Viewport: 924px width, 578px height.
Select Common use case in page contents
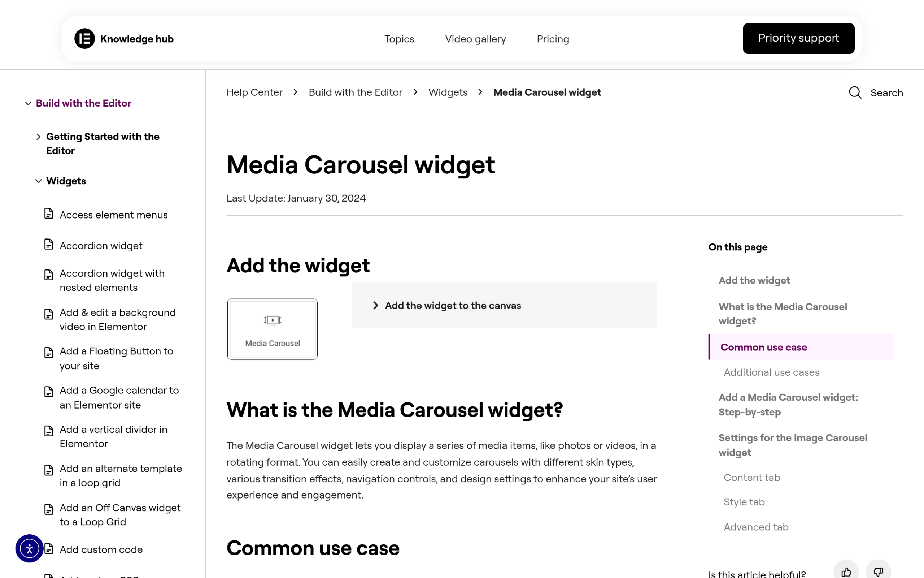pyautogui.click(x=801, y=347)
